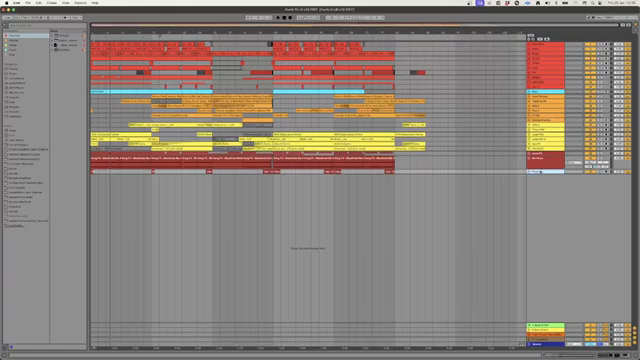
Task: Unfold the topmost red track
Action: tap(529, 44)
